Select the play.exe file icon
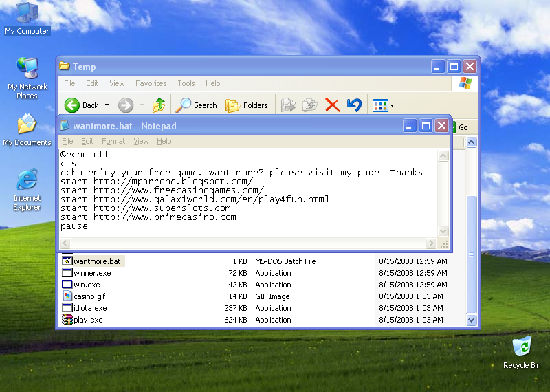The width and height of the screenshot is (550, 392). click(x=67, y=319)
